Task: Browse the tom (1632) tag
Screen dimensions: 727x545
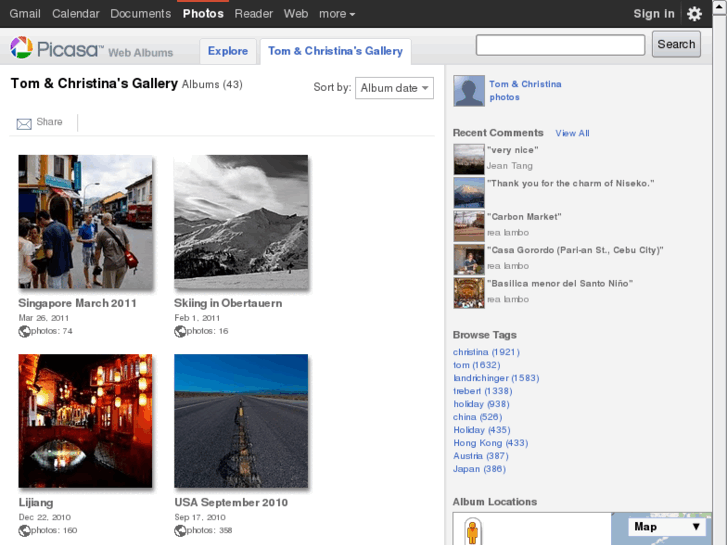Action: click(477, 365)
